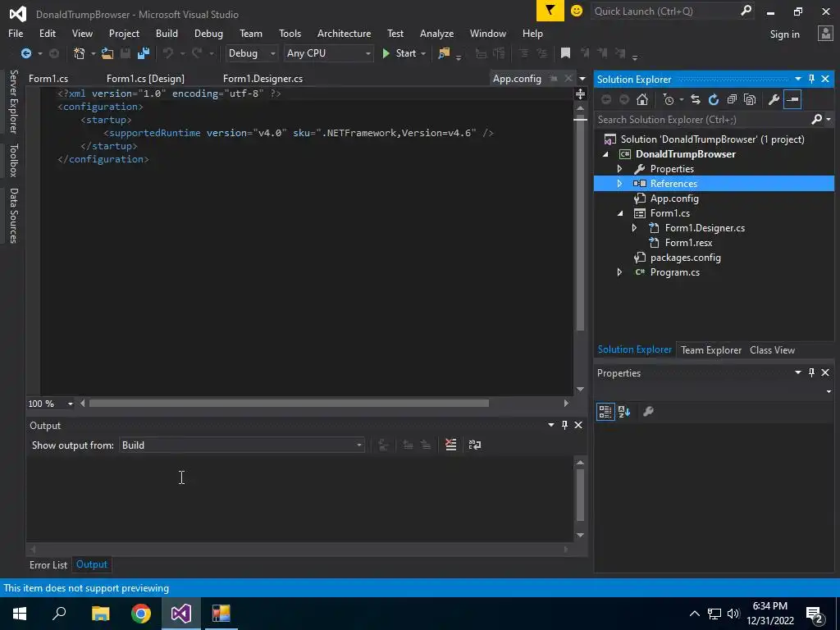
Task: Click the notifications flag icon
Action: click(x=550, y=11)
